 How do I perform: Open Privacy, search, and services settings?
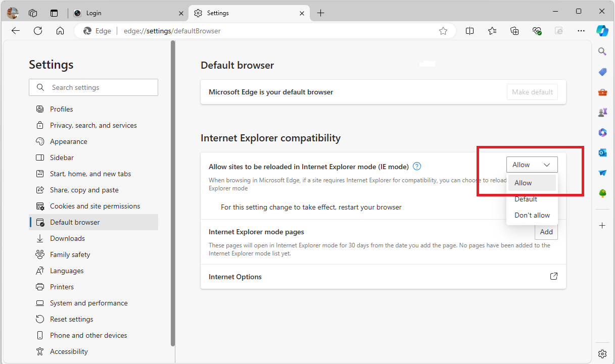94,125
